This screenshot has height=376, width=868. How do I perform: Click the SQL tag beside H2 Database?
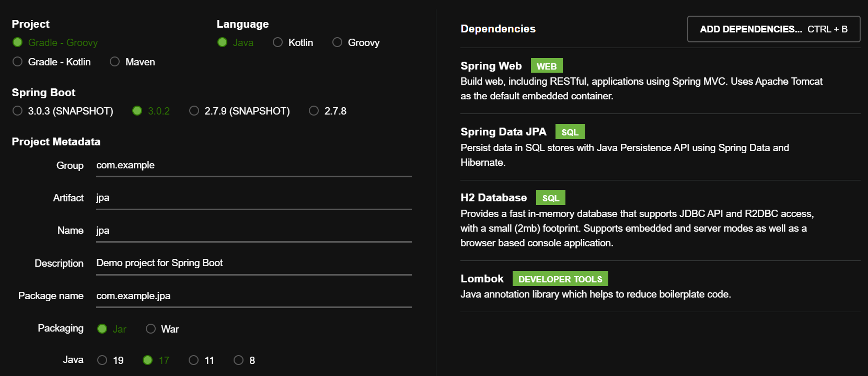pyautogui.click(x=550, y=198)
